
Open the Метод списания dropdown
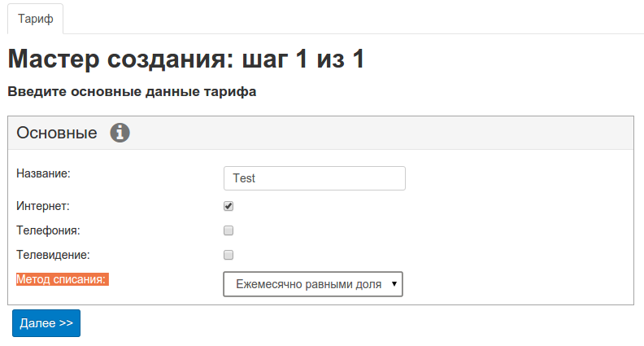tap(313, 284)
